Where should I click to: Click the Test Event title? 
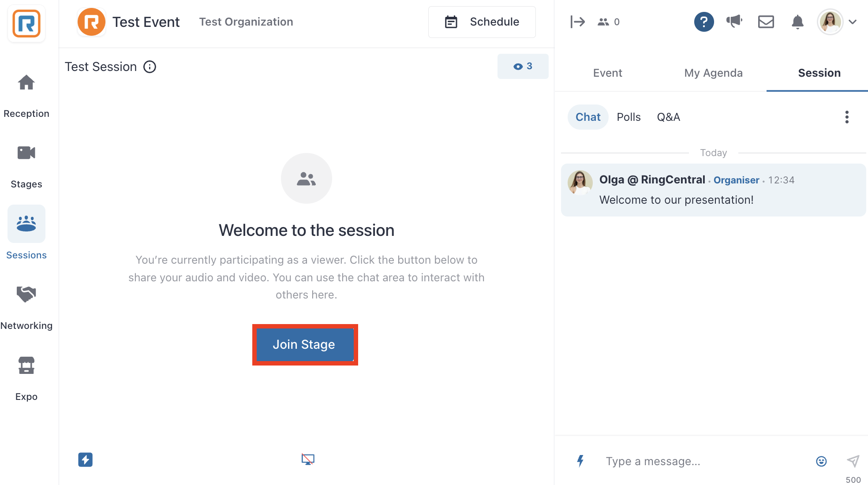[x=146, y=22]
